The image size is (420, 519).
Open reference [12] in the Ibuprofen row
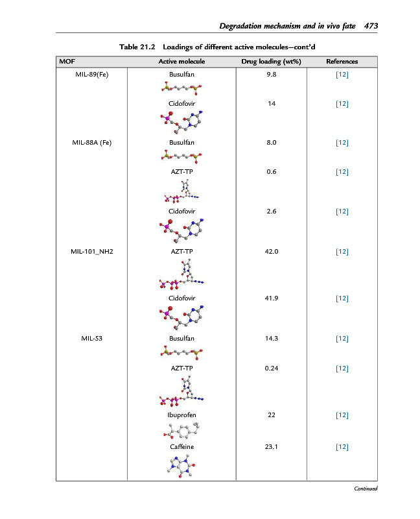click(342, 415)
